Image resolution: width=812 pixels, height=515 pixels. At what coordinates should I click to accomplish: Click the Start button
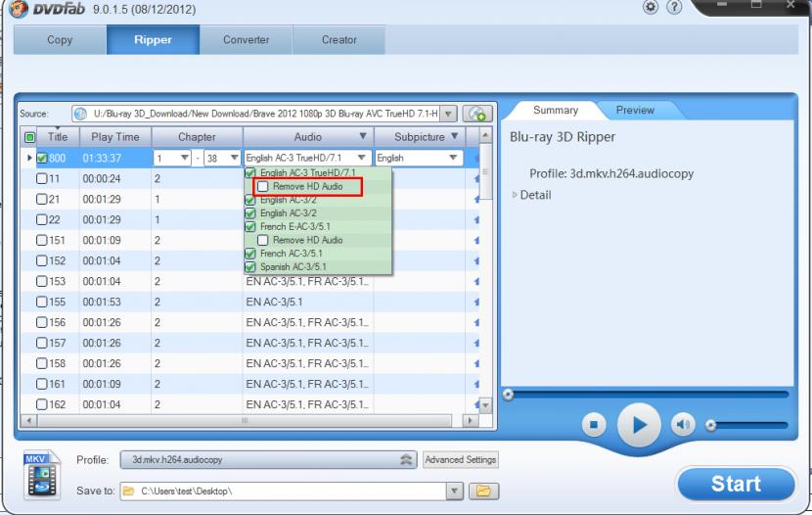736,483
